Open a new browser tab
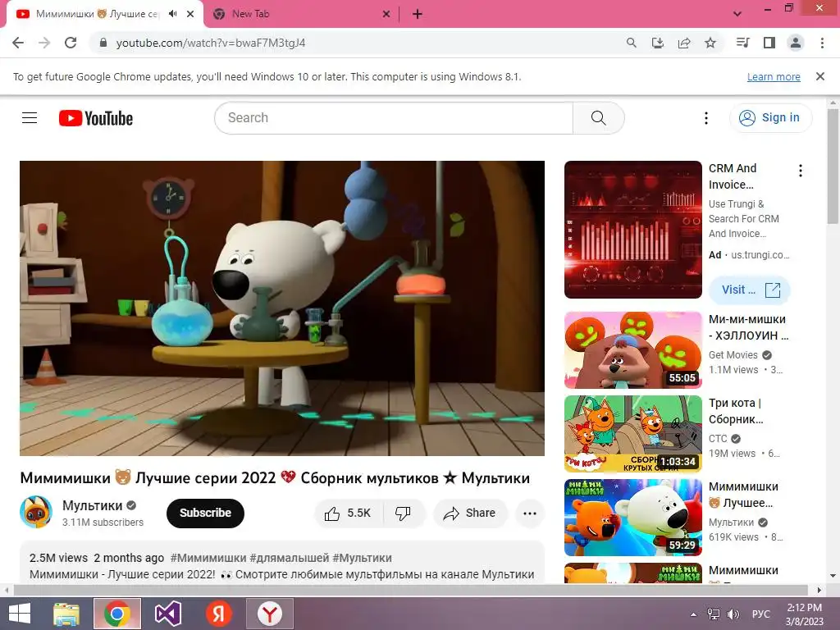840x630 pixels. (x=418, y=14)
